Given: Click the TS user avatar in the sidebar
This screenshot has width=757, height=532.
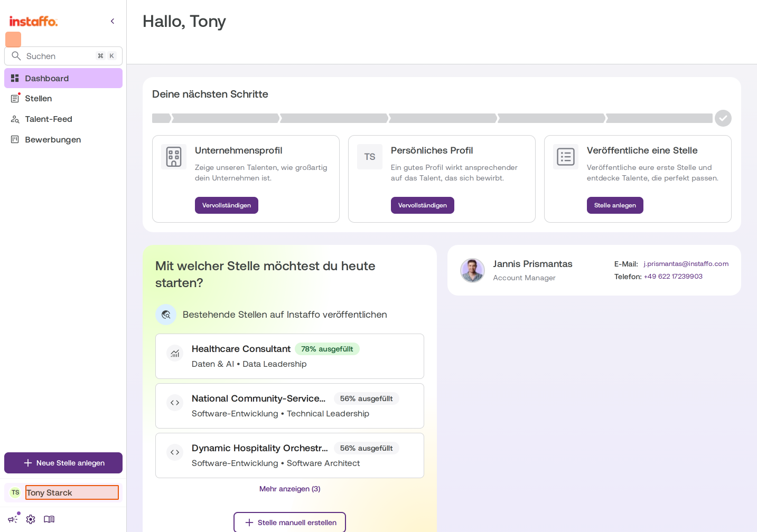Looking at the screenshot, I should (15, 492).
